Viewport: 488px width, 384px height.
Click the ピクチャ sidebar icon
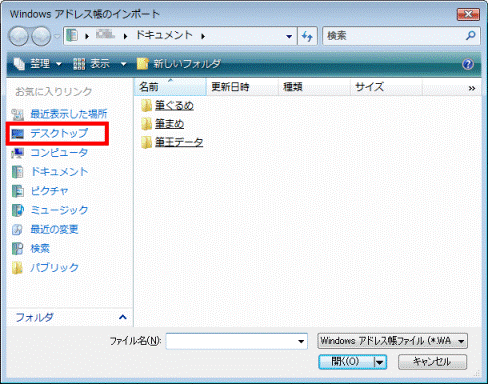click(x=17, y=191)
